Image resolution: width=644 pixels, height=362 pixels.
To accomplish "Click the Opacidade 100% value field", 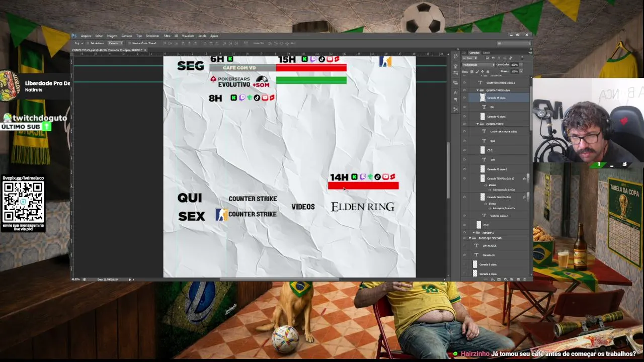I will point(515,65).
